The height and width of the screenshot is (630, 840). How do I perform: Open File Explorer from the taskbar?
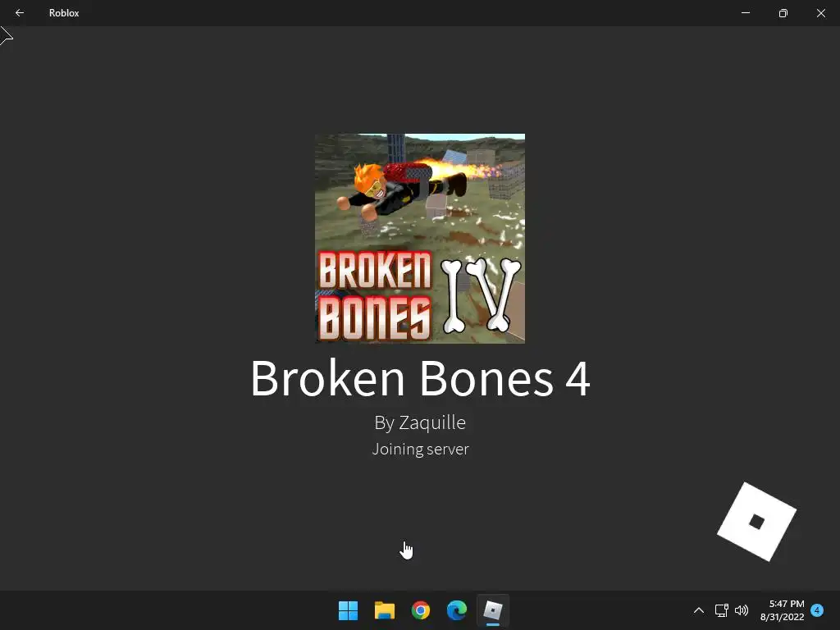pos(384,610)
